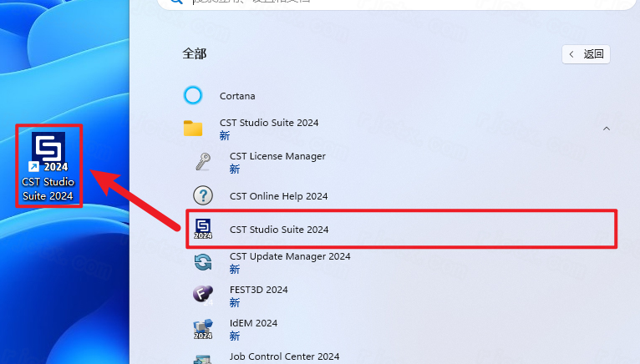Open the CST Studio Suite 2024 desktop shortcut
The image size is (640, 364).
click(48, 166)
